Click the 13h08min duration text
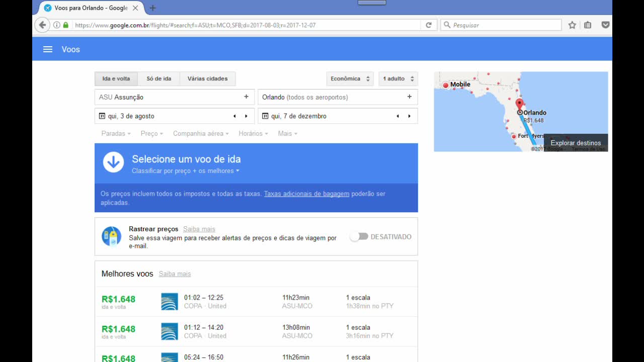 click(296, 327)
